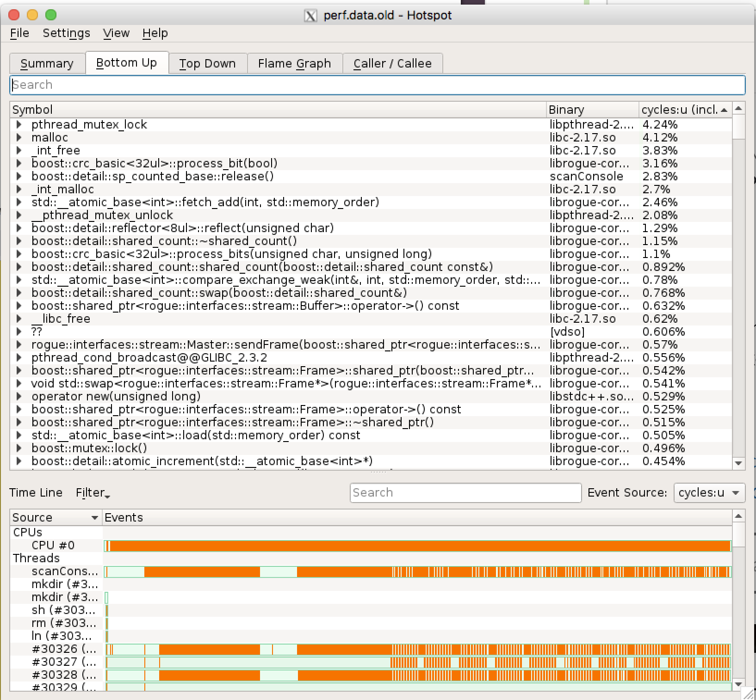Go to the Summary tab
The image size is (756, 700).
click(x=47, y=63)
